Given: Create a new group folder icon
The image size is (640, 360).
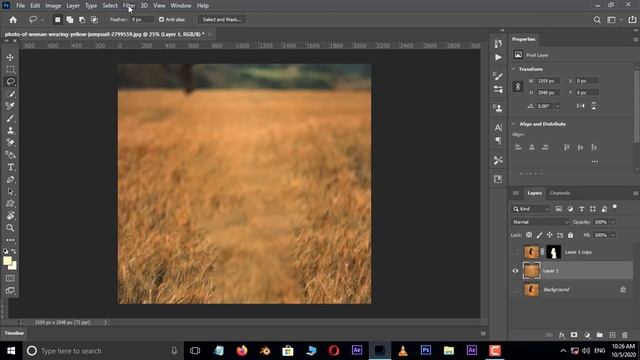Looking at the screenshot, I should pyautogui.click(x=599, y=335).
